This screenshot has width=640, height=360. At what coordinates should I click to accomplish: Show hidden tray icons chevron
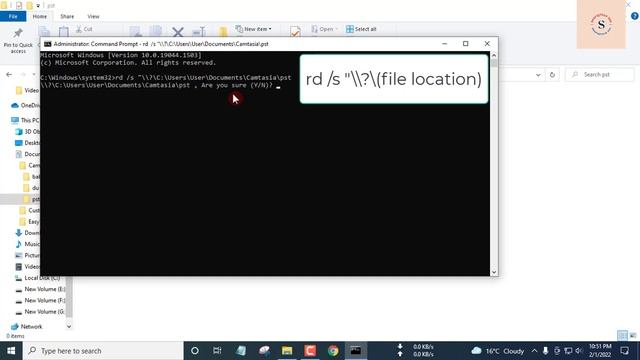(x=534, y=351)
